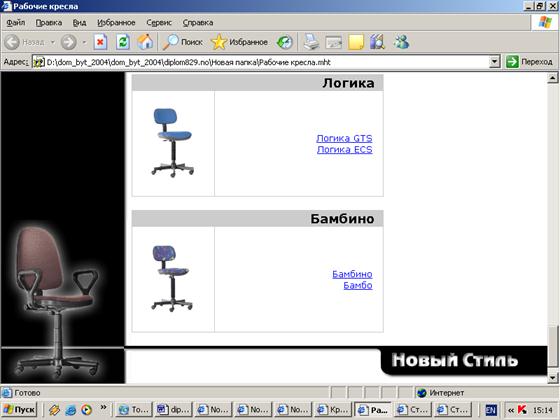Click the Print icon in the toolbar
560x420 pixels.
(x=311, y=42)
